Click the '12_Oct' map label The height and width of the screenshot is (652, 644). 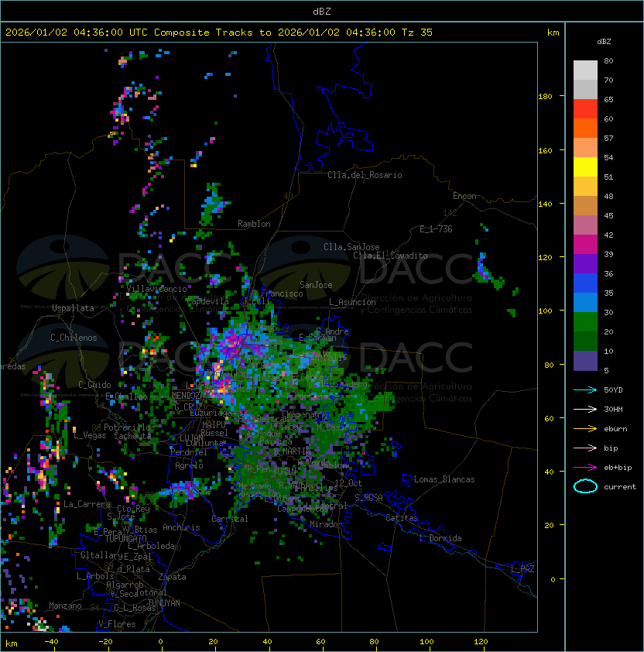click(x=348, y=483)
